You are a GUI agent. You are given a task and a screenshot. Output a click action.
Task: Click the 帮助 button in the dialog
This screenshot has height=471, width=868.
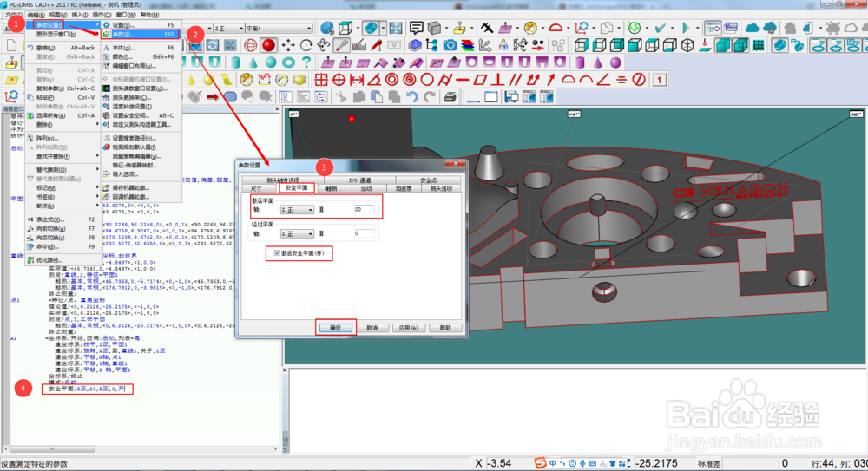point(445,328)
